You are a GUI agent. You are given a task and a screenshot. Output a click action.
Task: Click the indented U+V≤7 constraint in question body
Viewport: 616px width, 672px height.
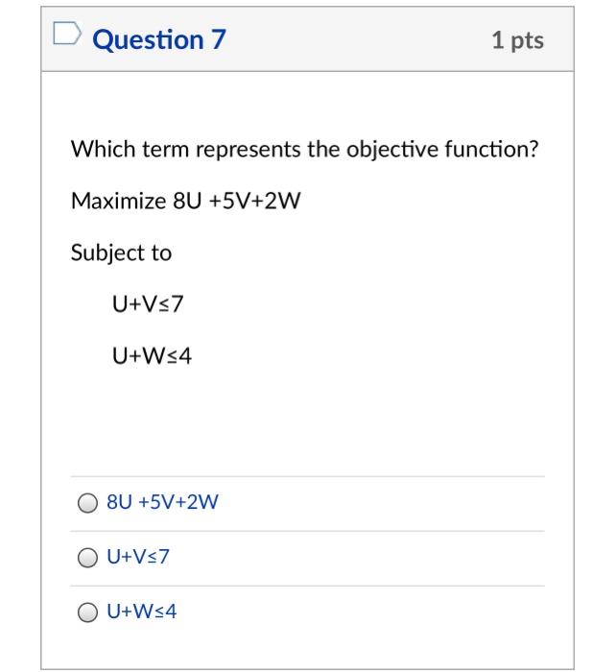click(148, 305)
